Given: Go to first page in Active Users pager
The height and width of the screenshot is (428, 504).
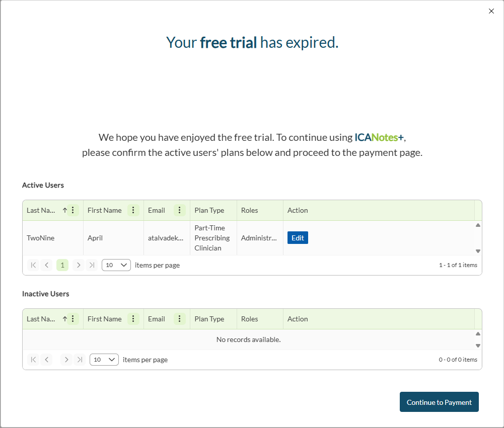Looking at the screenshot, I should click(33, 265).
